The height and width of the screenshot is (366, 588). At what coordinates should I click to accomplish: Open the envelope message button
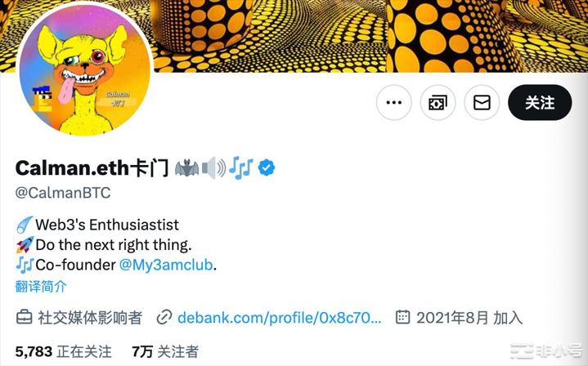(x=482, y=103)
